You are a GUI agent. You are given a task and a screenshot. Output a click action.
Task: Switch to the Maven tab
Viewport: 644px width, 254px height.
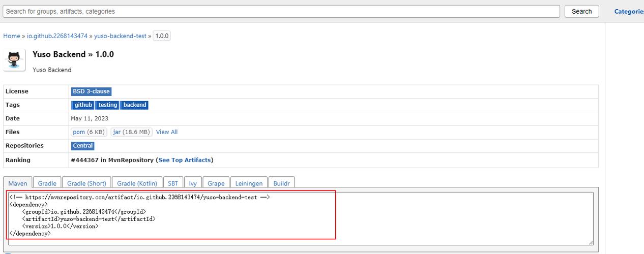point(18,183)
